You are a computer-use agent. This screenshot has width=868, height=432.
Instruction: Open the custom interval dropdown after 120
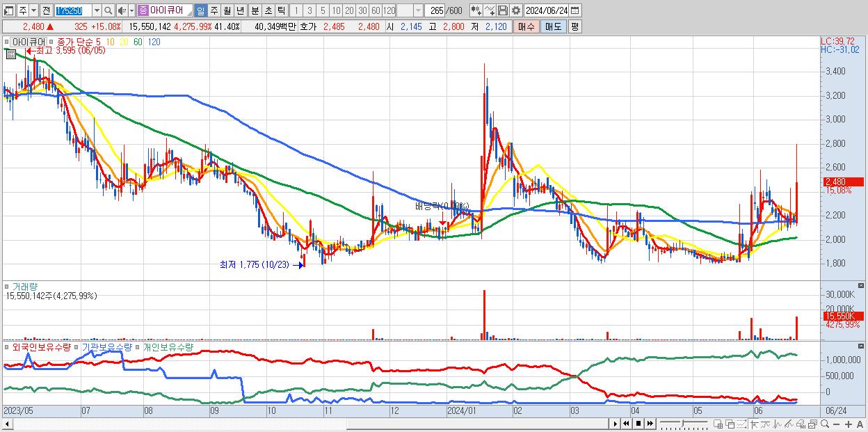[x=417, y=10]
